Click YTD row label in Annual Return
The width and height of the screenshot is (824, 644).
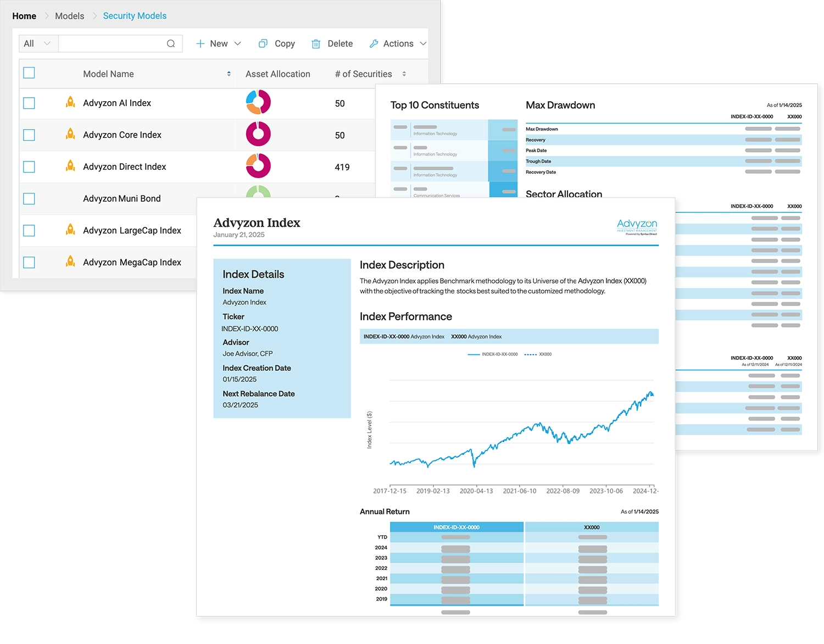(382, 537)
